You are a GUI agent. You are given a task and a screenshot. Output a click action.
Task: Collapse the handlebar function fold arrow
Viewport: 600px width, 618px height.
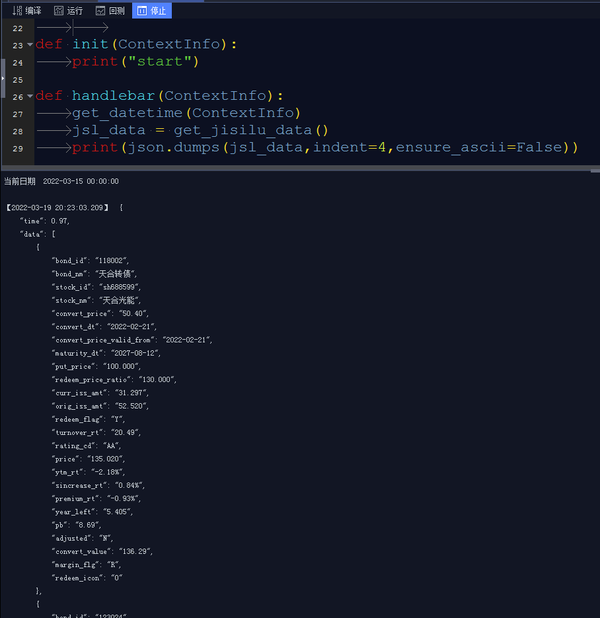coord(30,96)
